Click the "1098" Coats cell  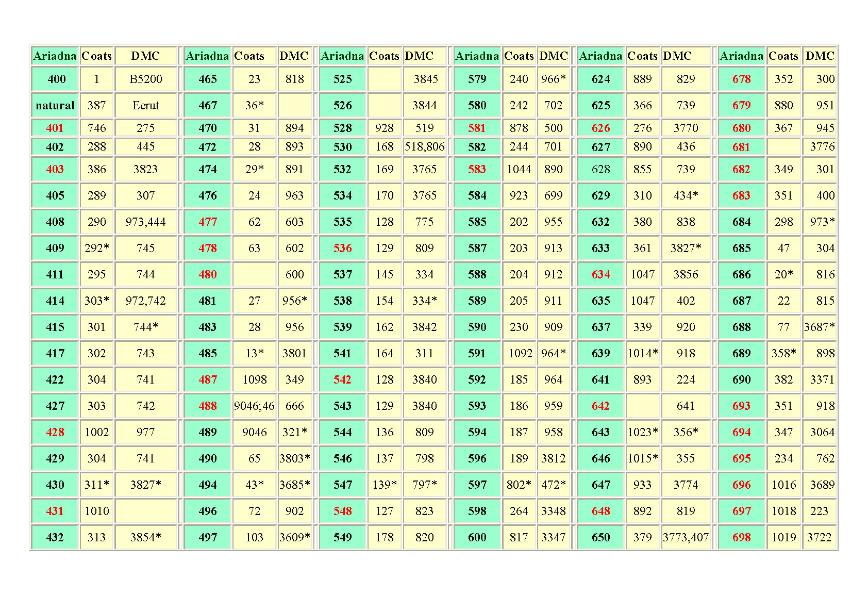[x=255, y=380]
